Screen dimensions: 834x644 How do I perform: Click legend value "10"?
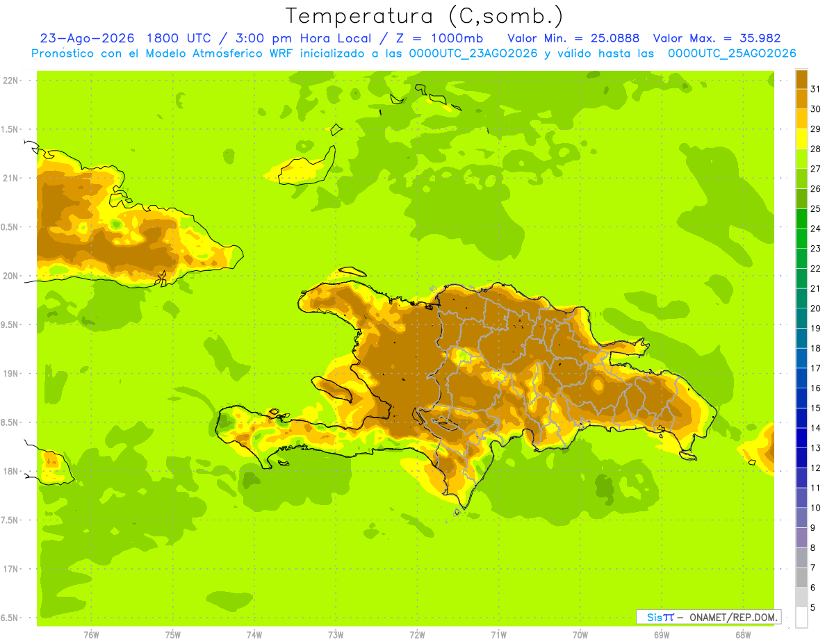(816, 508)
